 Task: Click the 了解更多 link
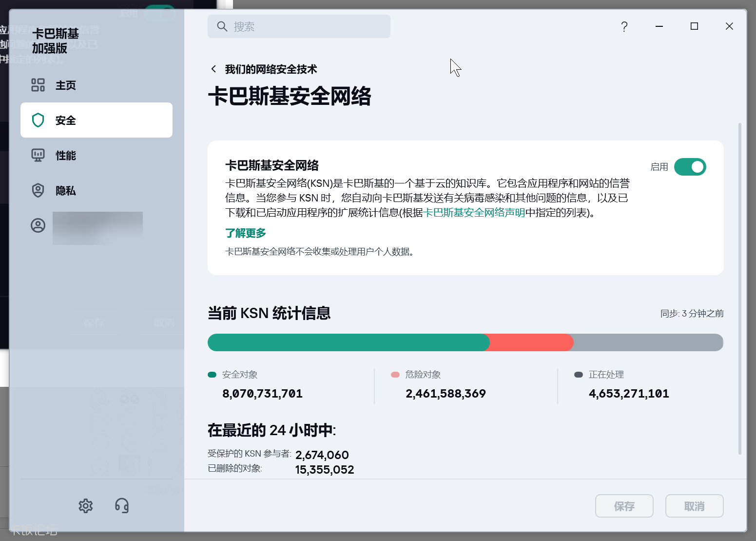[x=246, y=233]
